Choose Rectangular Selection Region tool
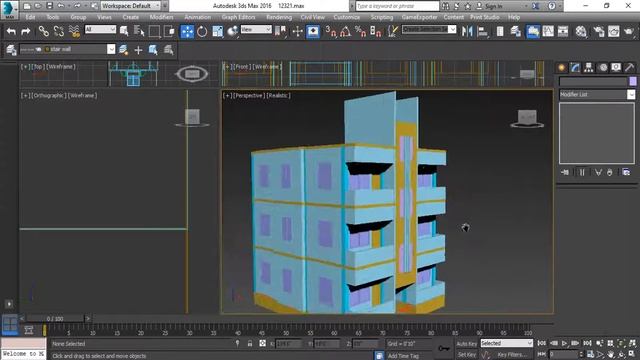Image resolution: width=640 pixels, height=360 pixels. pyautogui.click(x=154, y=31)
